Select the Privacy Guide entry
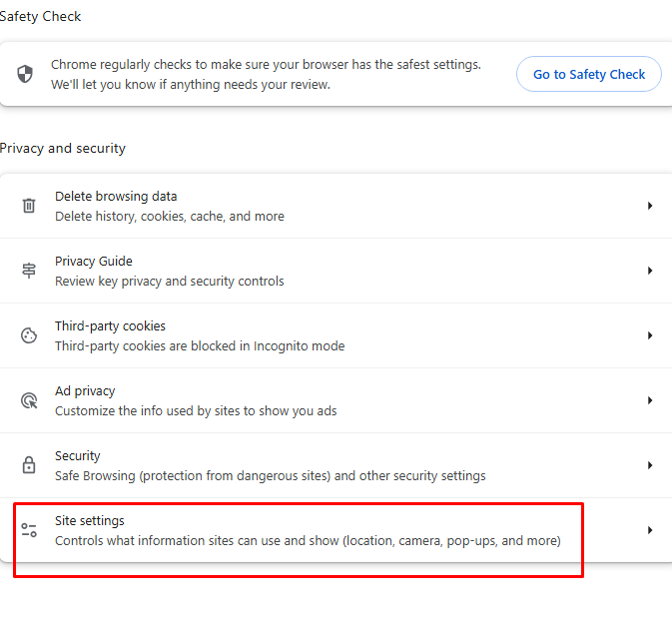Screen dimensions: 672x629 tap(336, 271)
